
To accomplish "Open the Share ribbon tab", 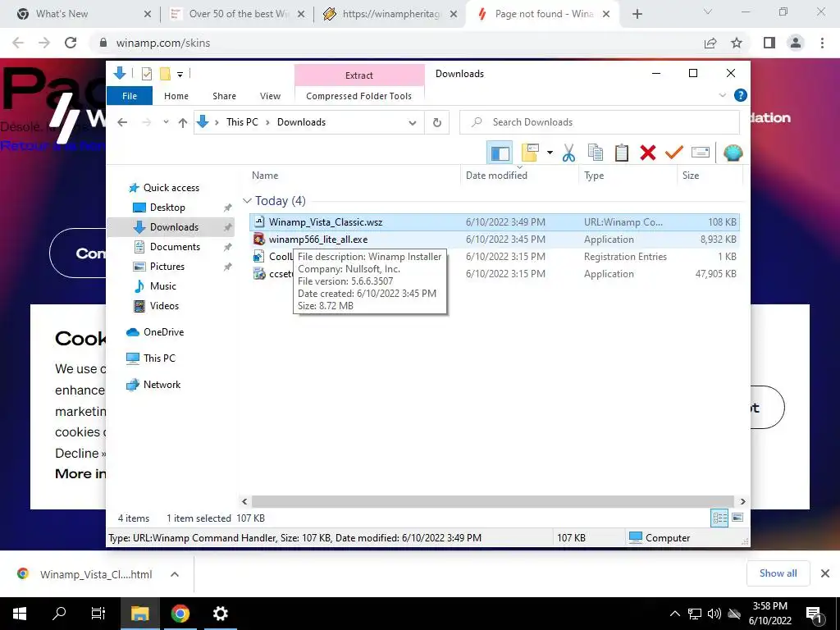I will coord(224,96).
